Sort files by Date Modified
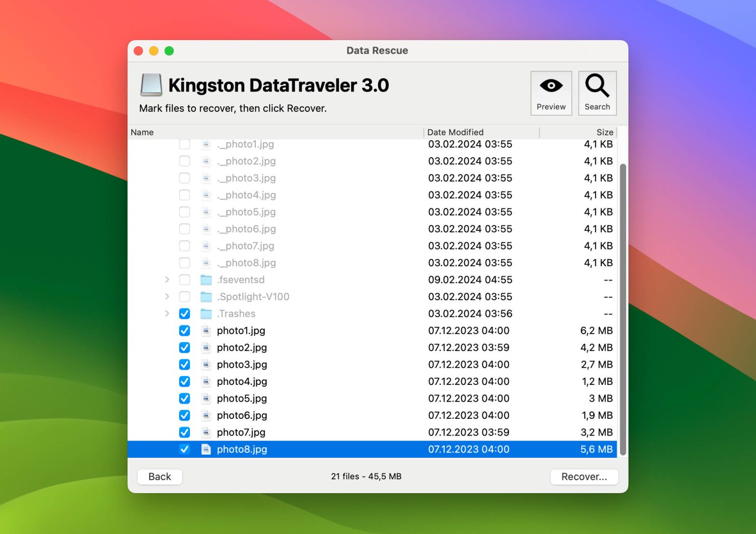 pos(455,132)
